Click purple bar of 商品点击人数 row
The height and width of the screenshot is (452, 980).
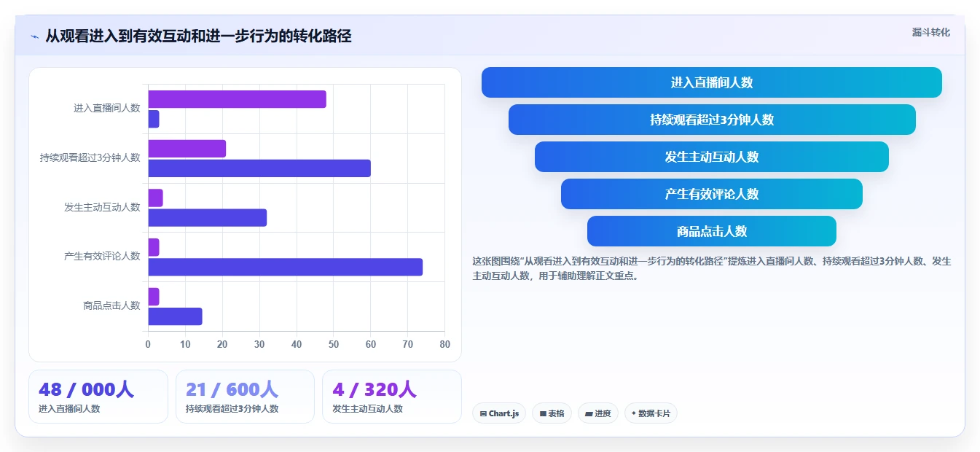pos(154,297)
